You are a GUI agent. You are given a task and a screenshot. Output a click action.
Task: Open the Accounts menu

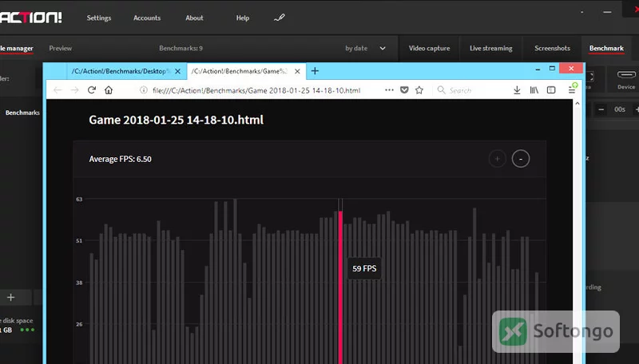click(147, 18)
